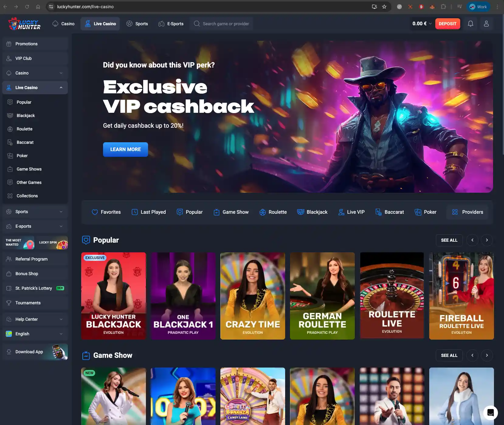The image size is (504, 425).
Task: Open the live chat support bubble
Action: coord(490,413)
